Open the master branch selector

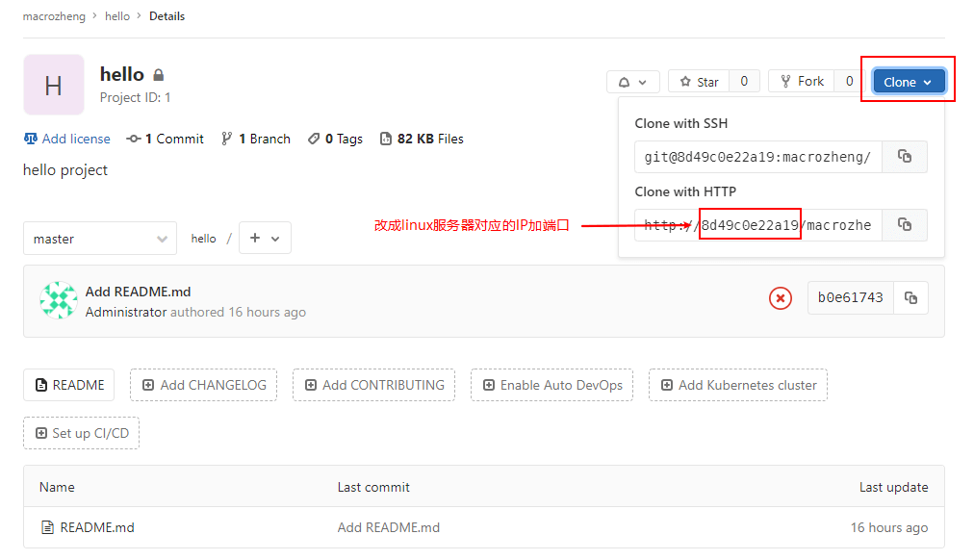point(100,239)
